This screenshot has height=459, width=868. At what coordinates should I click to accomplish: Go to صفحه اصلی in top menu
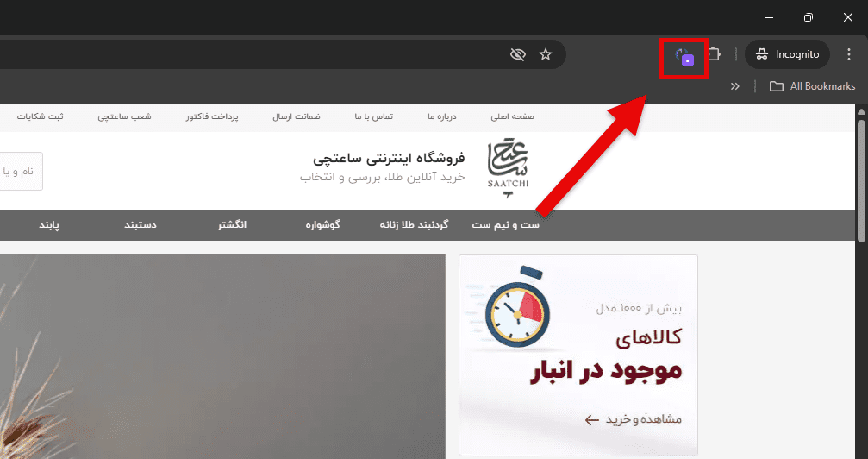pos(512,116)
